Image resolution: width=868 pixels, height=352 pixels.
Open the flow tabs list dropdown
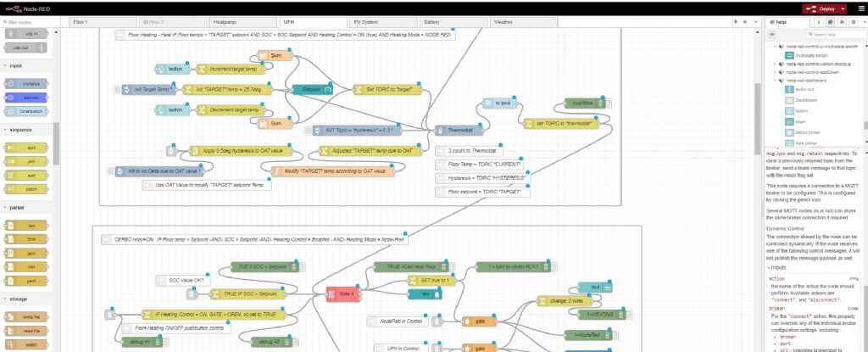756,21
